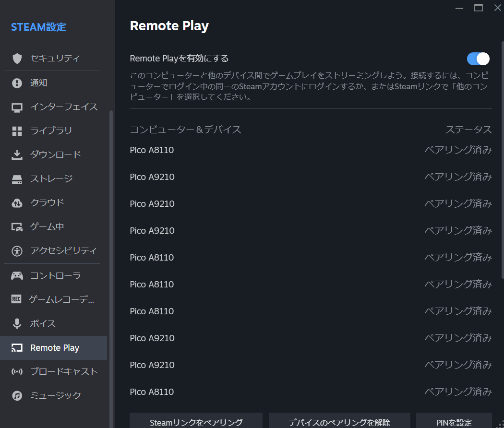The width and height of the screenshot is (504, 428).
Task: Click the notifications exclamation icon
Action: click(x=17, y=83)
